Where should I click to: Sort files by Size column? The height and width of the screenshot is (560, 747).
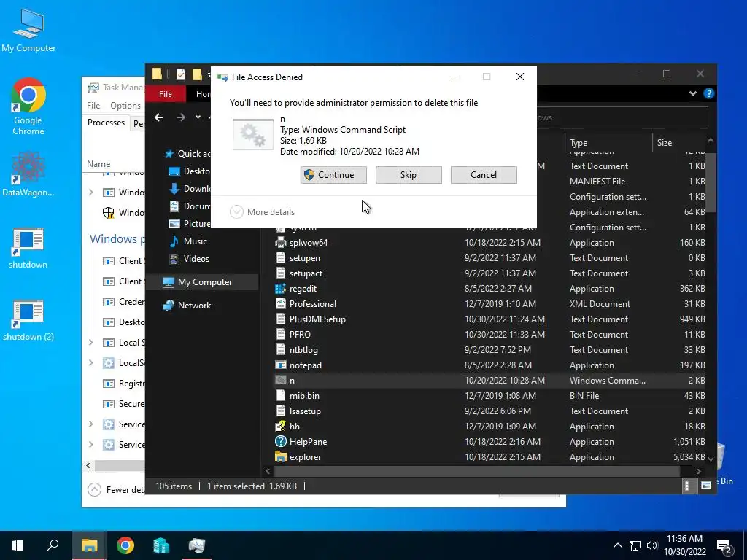[x=679, y=142]
